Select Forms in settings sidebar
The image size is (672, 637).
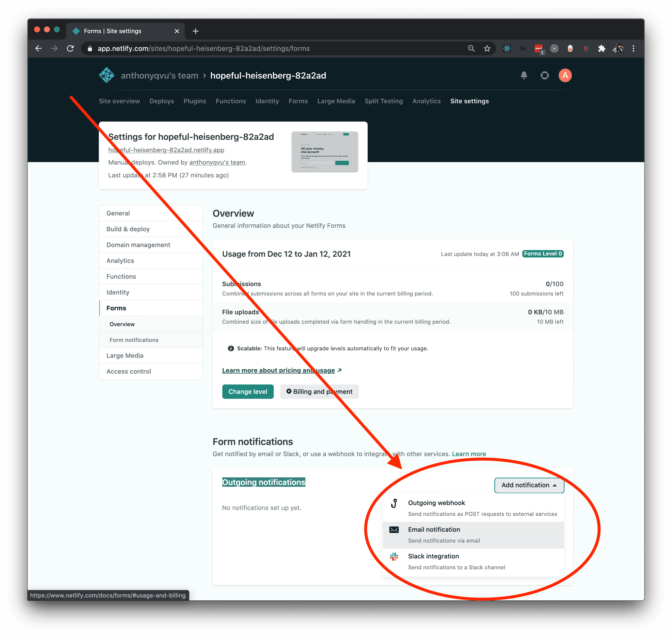(151, 308)
